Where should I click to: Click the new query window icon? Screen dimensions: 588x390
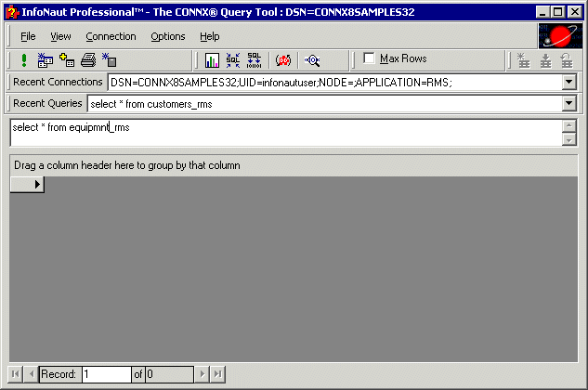click(x=110, y=60)
